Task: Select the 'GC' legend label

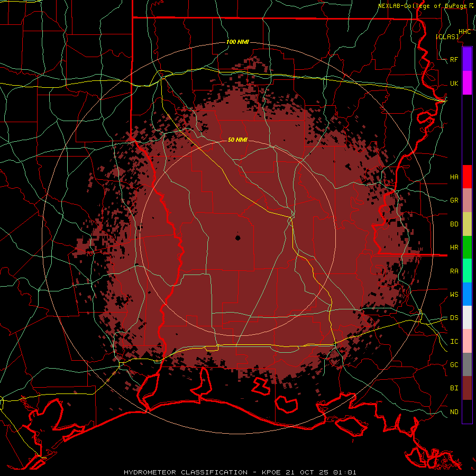Action: (x=454, y=364)
